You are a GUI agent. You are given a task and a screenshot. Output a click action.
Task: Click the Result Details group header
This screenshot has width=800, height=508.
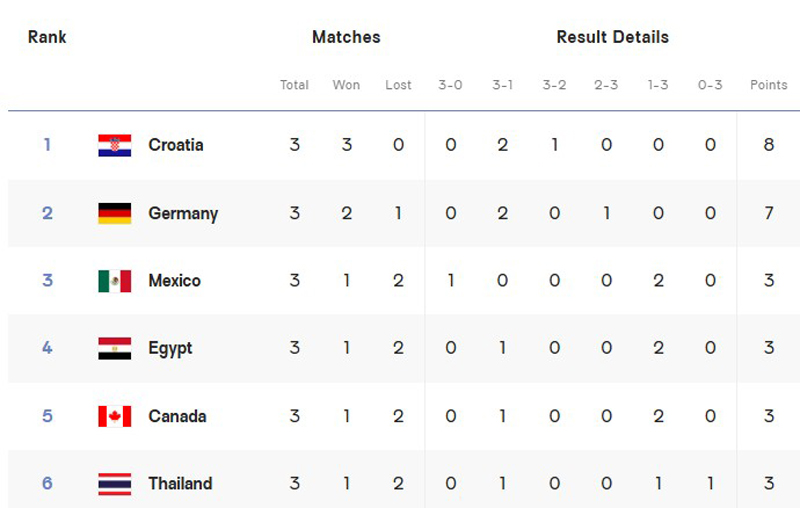[613, 37]
